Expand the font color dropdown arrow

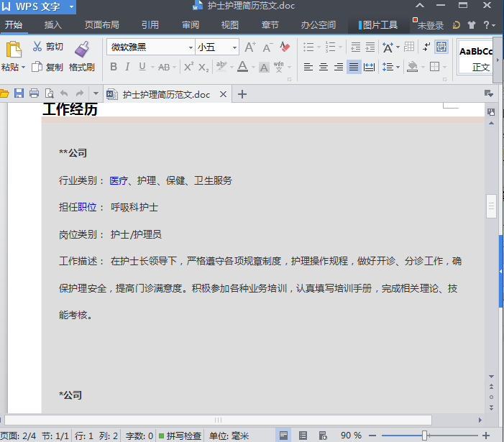click(253, 67)
